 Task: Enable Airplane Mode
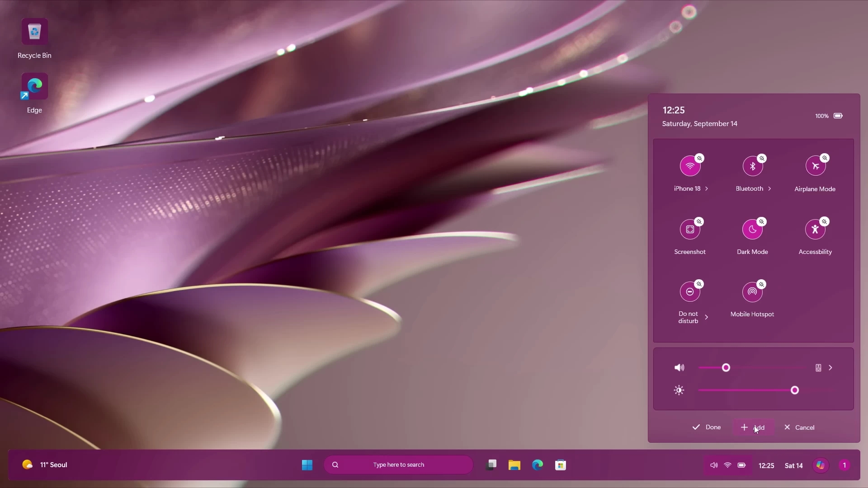pyautogui.click(x=816, y=166)
